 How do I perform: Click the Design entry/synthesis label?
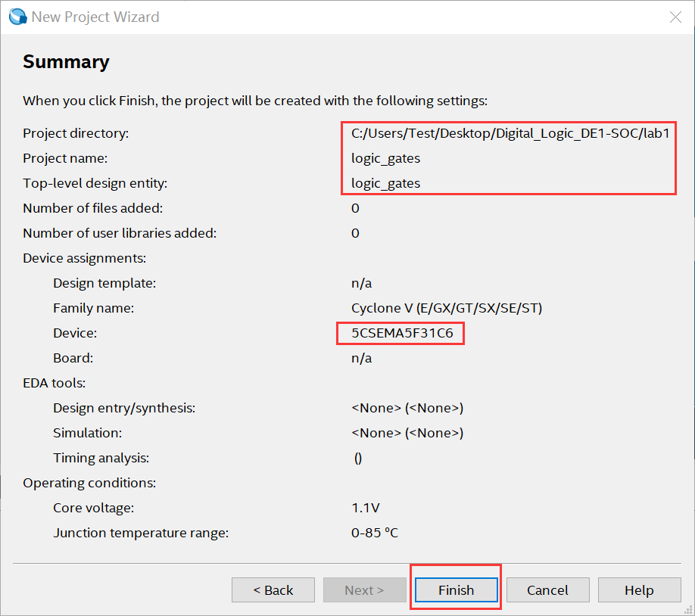(124, 408)
